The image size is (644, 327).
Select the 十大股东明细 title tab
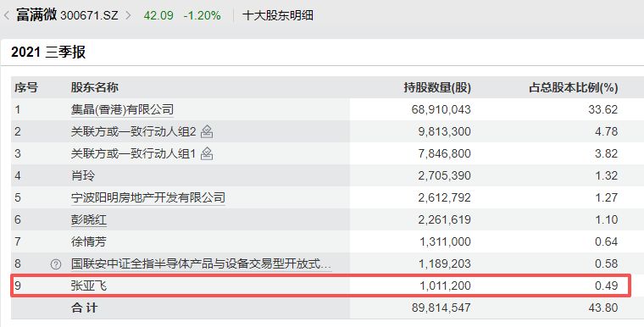click(x=278, y=15)
